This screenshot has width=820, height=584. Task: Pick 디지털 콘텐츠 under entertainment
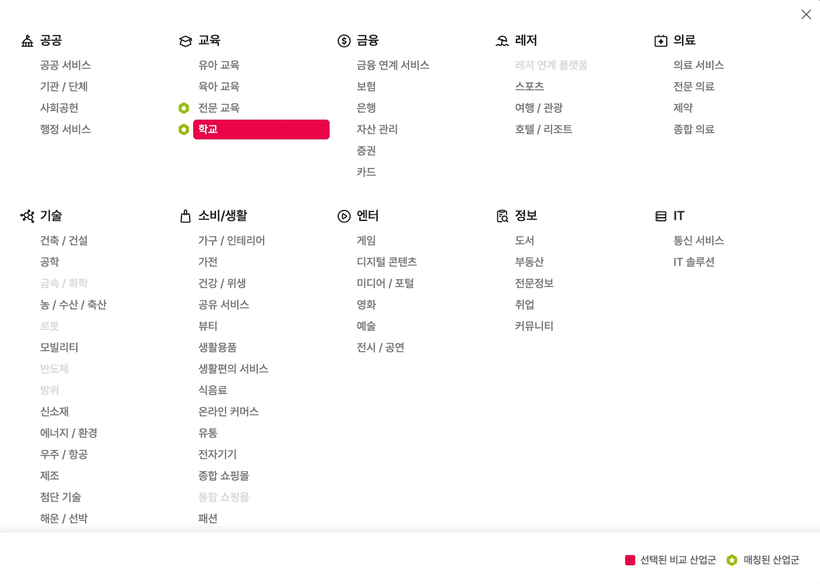pos(386,262)
